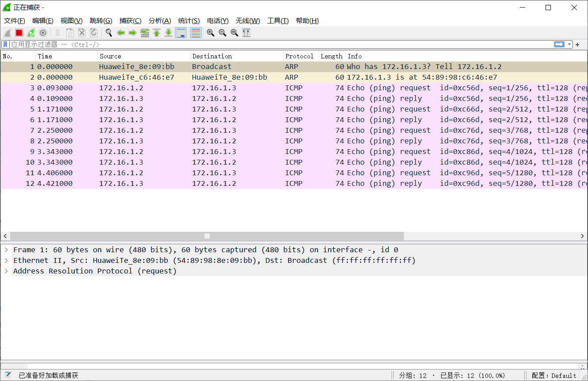Stop the running capture with red square
Screen dimensions: 588x381
click(x=19, y=33)
